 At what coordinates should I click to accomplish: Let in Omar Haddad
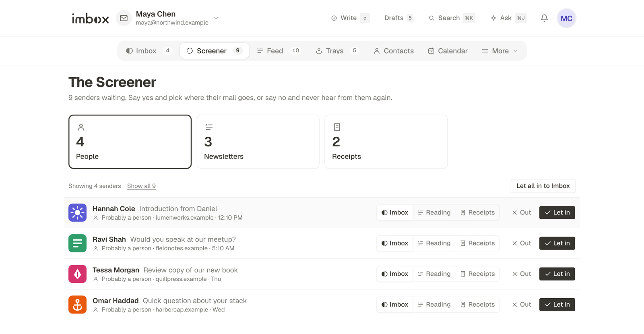[x=557, y=305]
